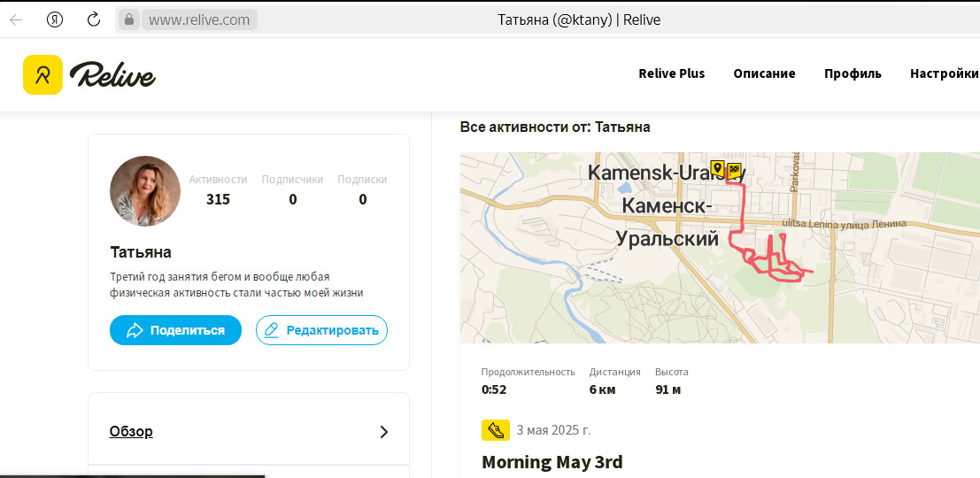The image size is (980, 478).
Task: Reload the page with refresh icon
Action: (94, 19)
